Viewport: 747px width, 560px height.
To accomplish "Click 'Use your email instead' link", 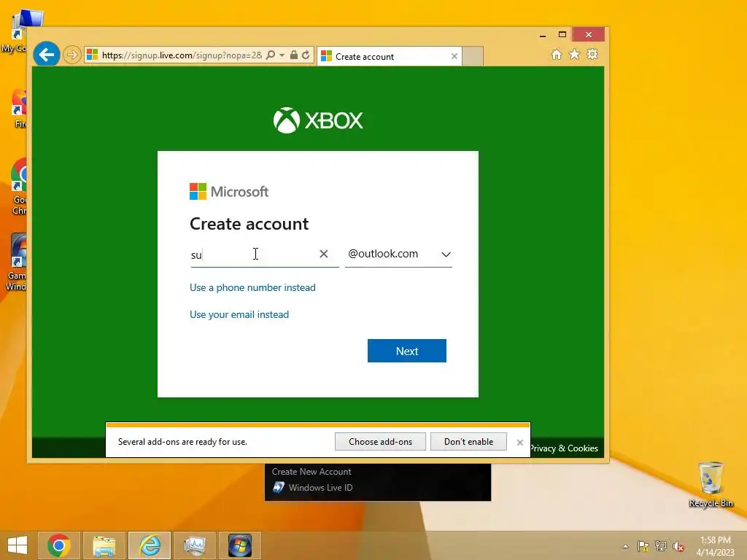I will click(x=239, y=314).
